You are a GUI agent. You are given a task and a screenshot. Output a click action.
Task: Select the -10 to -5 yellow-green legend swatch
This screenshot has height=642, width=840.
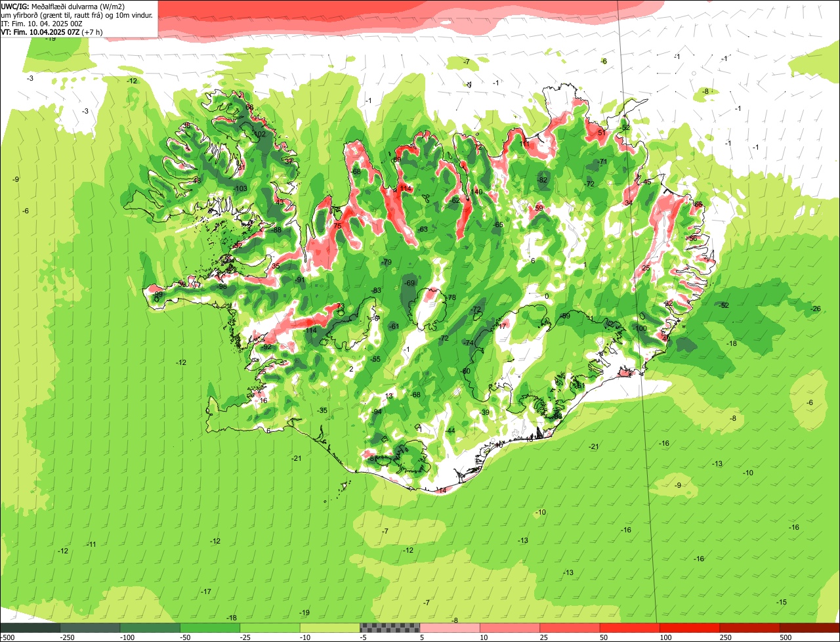tap(329, 628)
